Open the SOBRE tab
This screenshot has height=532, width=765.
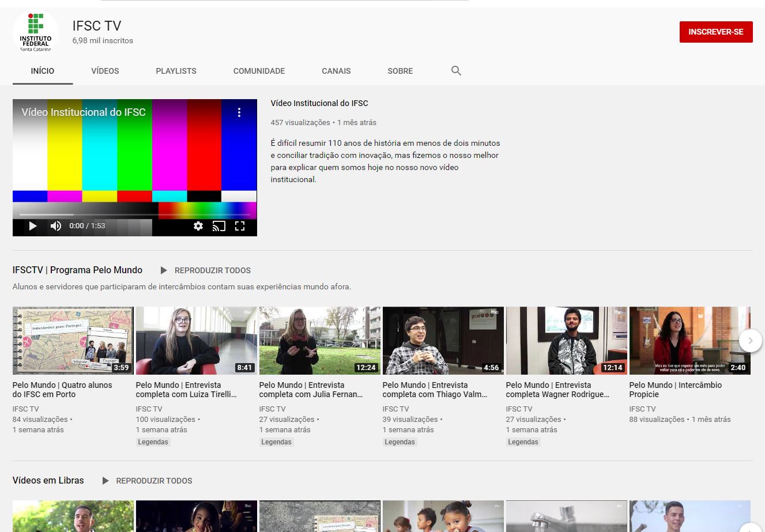pos(400,71)
